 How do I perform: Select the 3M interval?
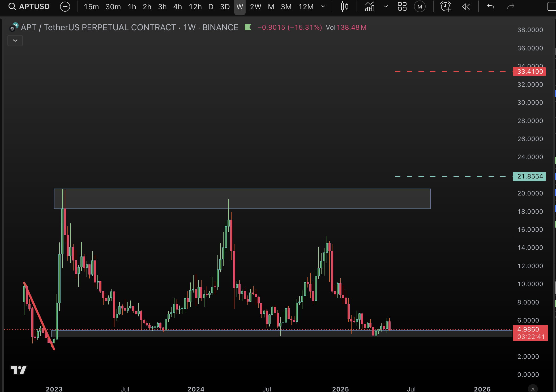[286, 7]
